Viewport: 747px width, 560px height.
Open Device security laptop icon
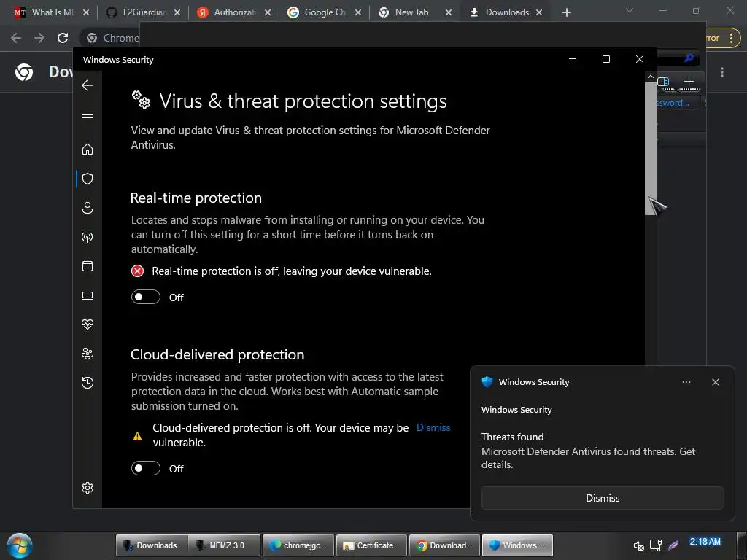click(88, 295)
